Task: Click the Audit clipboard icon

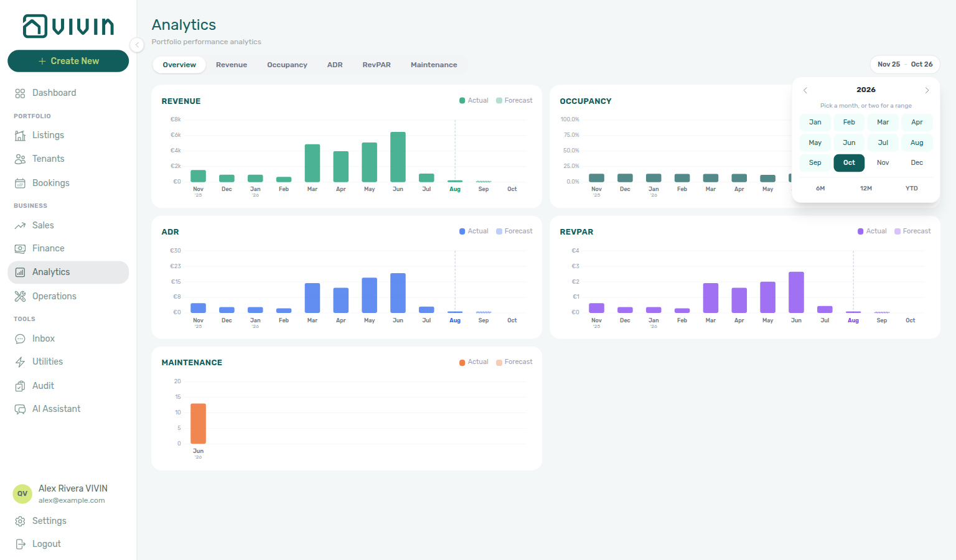Action: pyautogui.click(x=20, y=386)
